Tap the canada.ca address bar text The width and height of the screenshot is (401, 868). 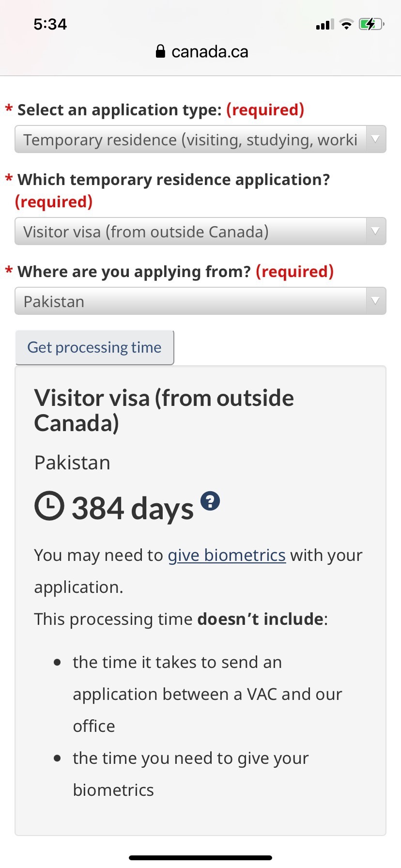(x=209, y=52)
